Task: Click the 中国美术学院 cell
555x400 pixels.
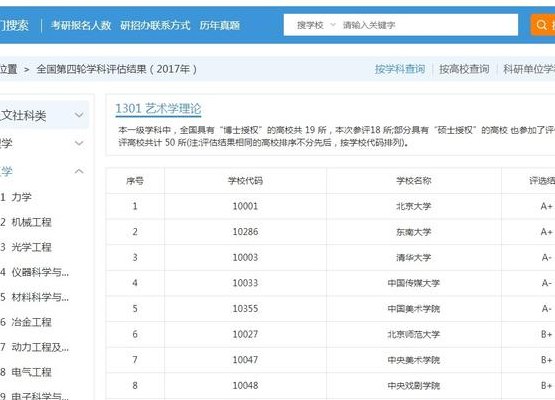Action: (413, 309)
